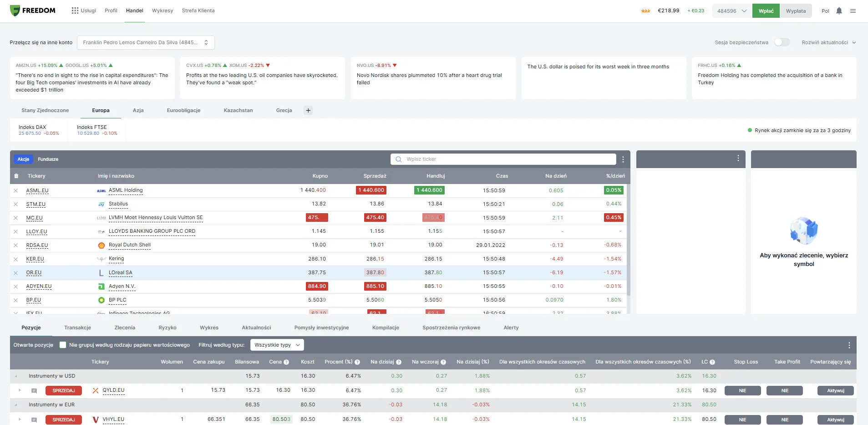Open the Pol language selector
868x425 pixels.
(825, 11)
